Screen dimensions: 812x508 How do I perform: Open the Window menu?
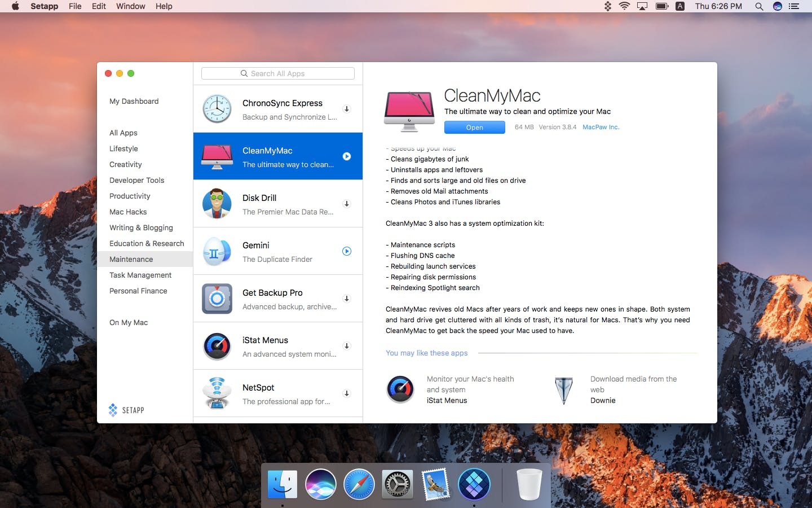(130, 6)
